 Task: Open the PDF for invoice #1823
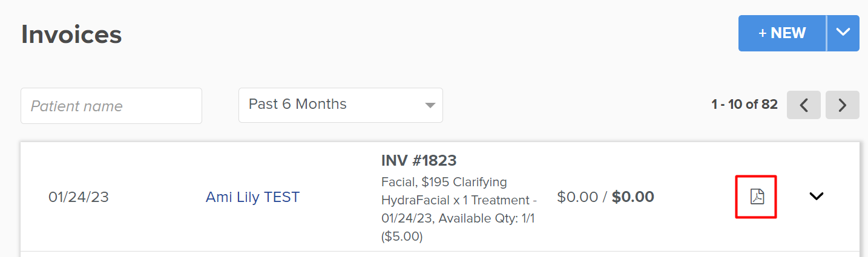(x=757, y=197)
